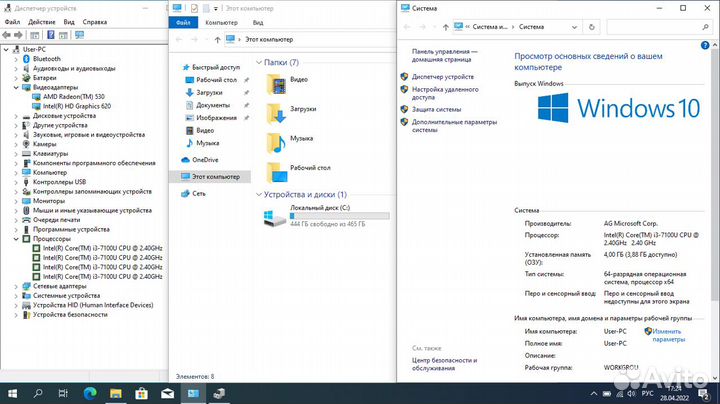
Task: Click Изменить параметры link
Action: 668,335
